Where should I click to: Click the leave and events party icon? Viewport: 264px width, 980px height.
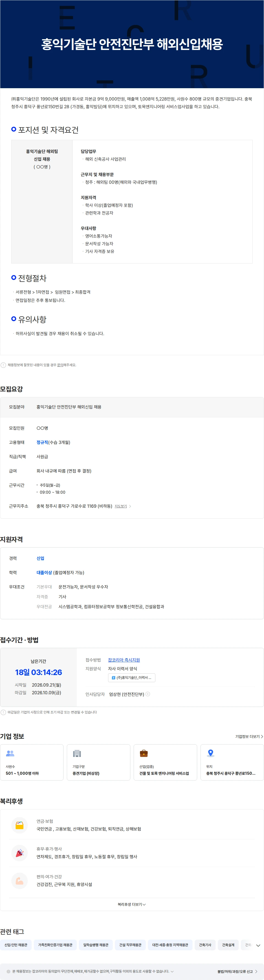(20, 853)
